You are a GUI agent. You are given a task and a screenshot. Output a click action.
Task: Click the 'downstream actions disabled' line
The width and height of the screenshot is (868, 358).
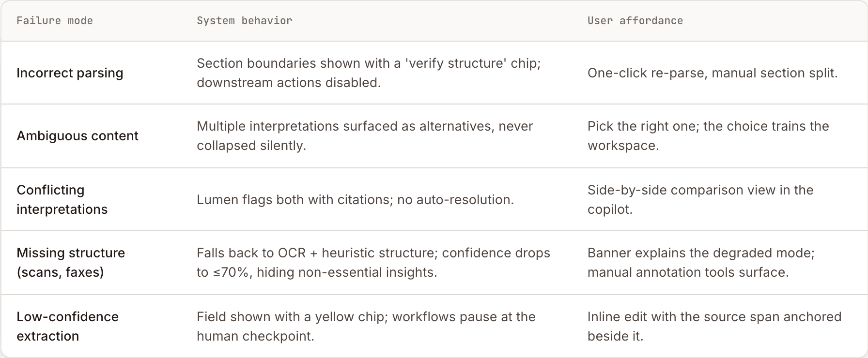coord(289,83)
